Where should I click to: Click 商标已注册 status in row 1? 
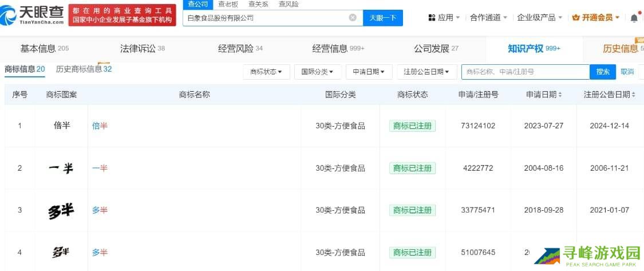click(x=412, y=126)
